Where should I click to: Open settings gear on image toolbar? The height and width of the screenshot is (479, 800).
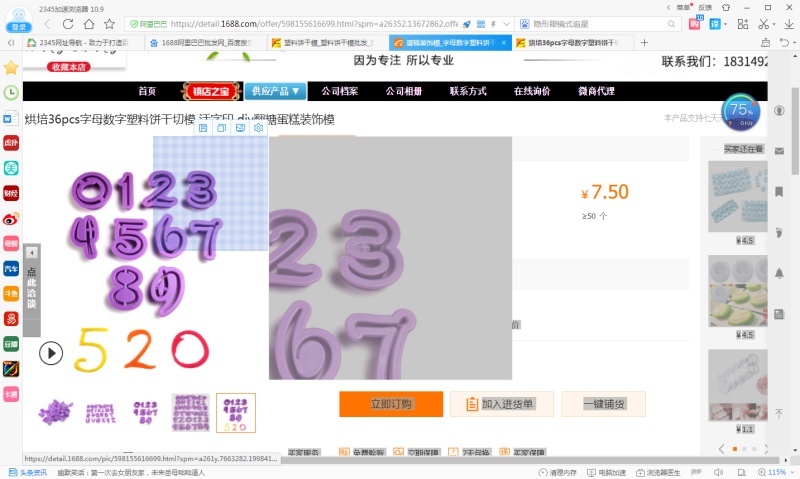[x=258, y=128]
